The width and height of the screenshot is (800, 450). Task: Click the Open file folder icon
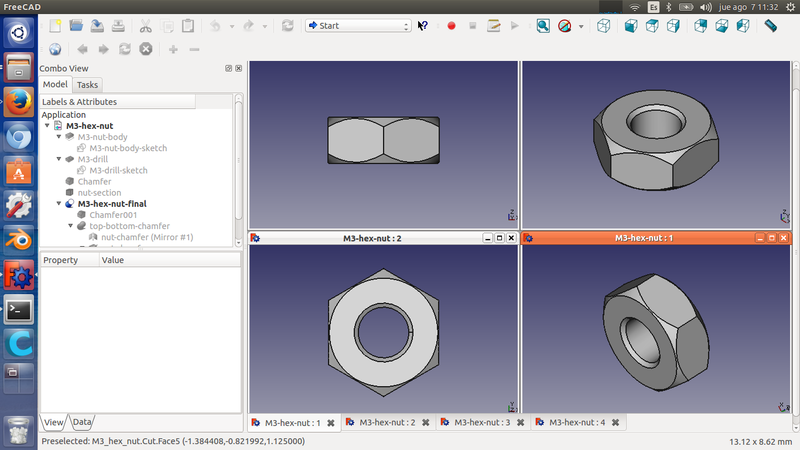coord(76,25)
